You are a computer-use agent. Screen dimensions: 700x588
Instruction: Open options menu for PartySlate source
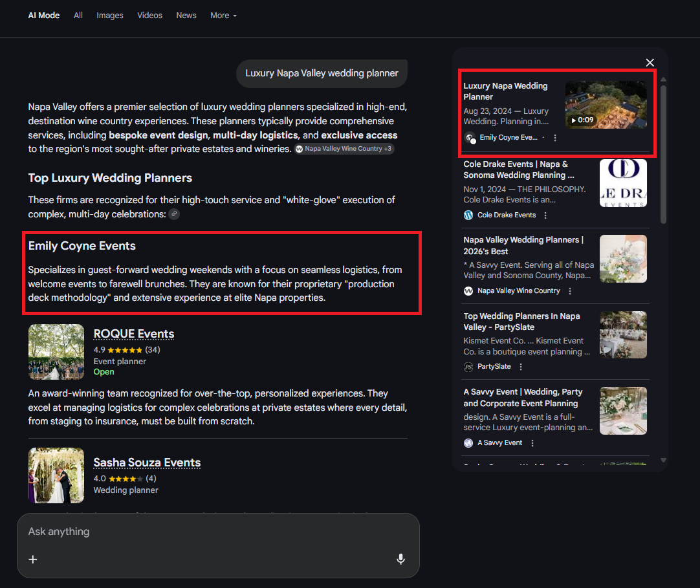pos(521,367)
